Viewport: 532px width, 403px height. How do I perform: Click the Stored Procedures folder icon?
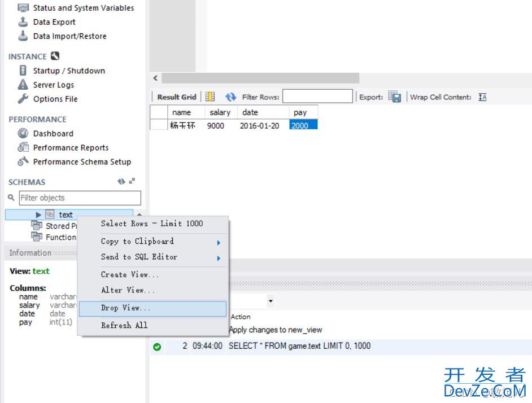click(37, 225)
